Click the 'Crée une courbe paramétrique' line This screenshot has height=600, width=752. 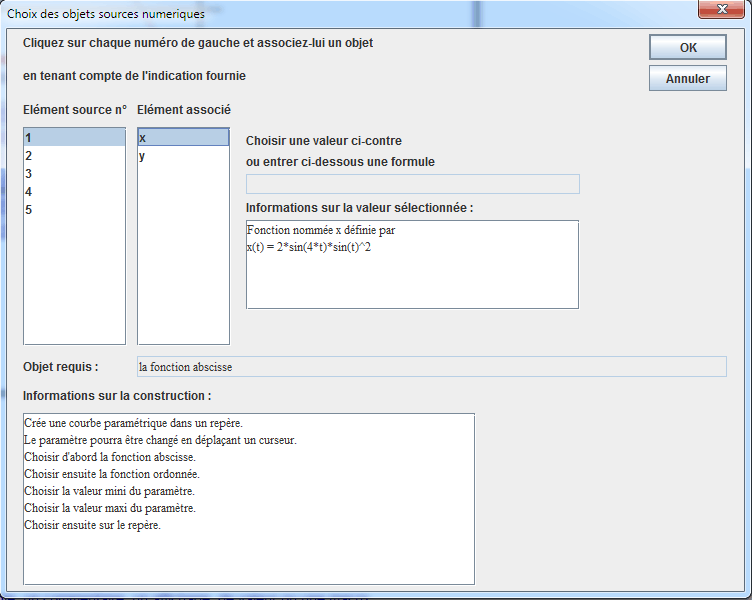point(133,423)
